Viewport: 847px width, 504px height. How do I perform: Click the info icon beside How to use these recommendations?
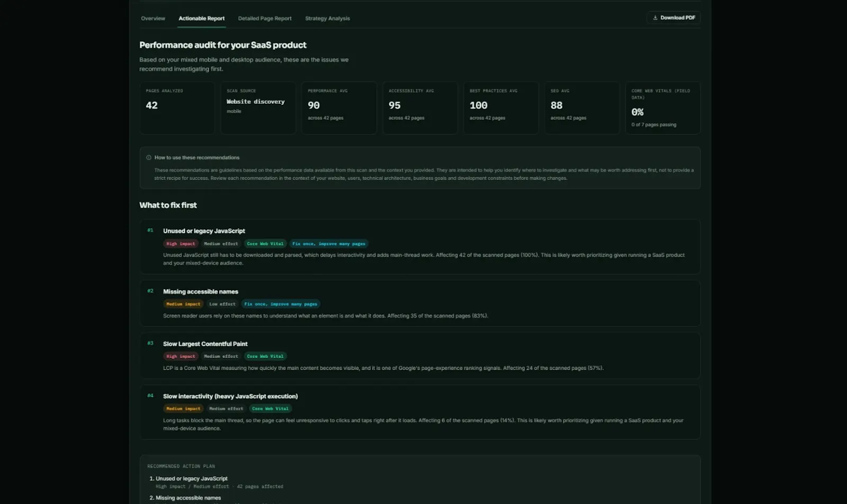(x=149, y=158)
